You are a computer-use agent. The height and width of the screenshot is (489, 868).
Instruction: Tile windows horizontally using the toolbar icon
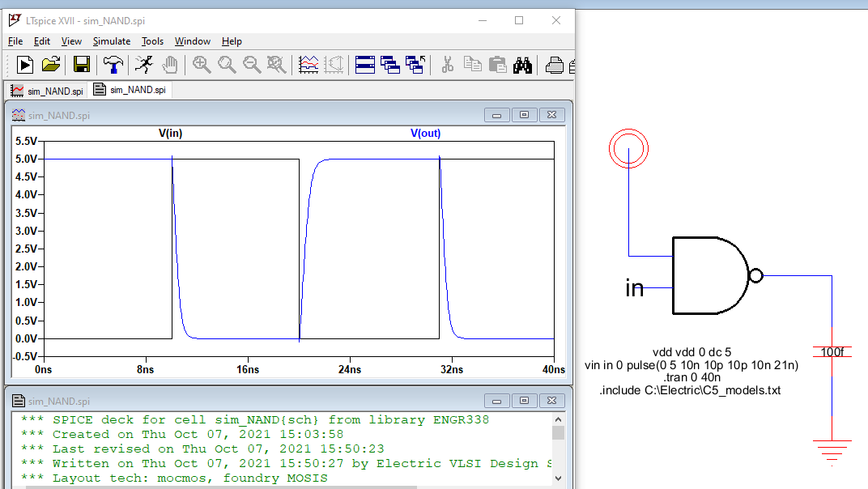365,65
